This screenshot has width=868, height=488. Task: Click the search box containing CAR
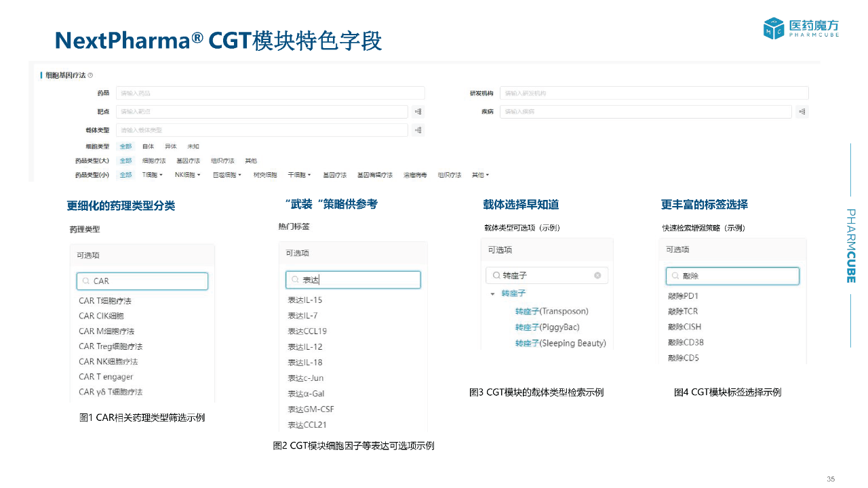coord(142,281)
